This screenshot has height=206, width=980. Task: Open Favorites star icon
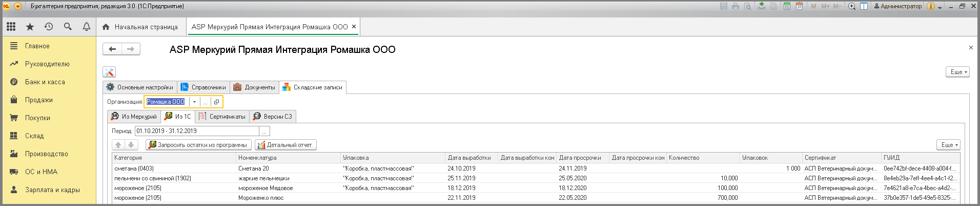(x=30, y=27)
